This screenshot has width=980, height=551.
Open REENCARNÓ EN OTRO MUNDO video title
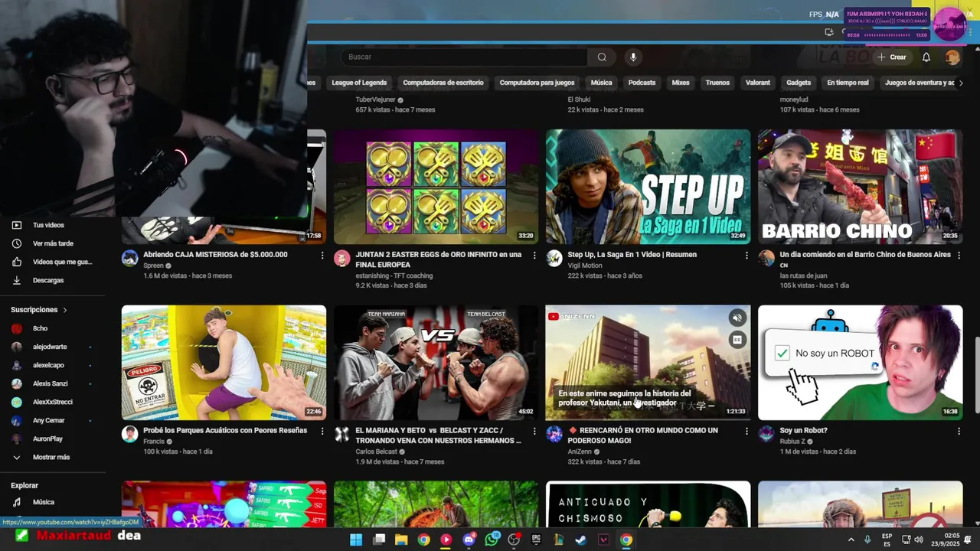pos(642,435)
